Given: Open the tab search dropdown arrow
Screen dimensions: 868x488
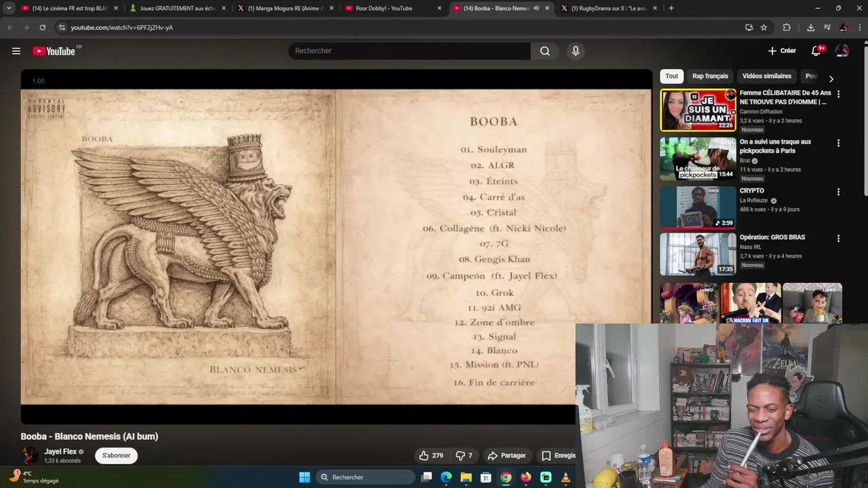Looking at the screenshot, I should coord(9,8).
